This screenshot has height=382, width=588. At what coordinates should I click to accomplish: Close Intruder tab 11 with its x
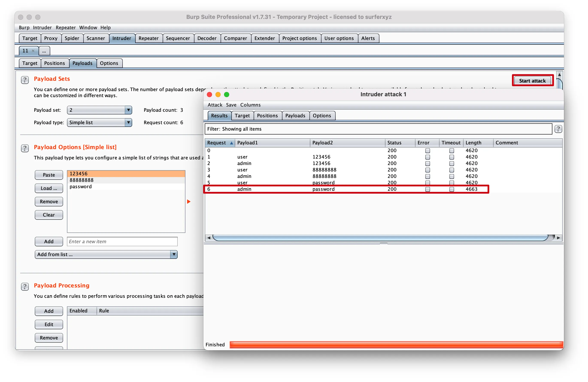pyautogui.click(x=33, y=51)
